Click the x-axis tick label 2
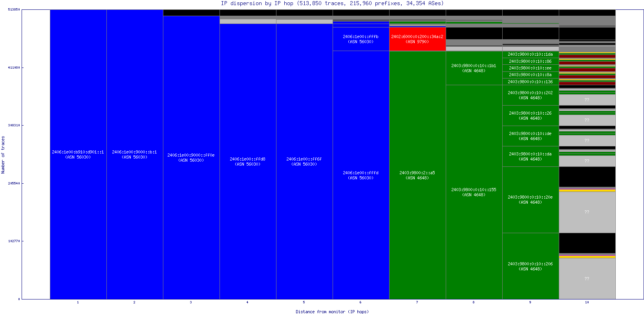 tap(134, 302)
